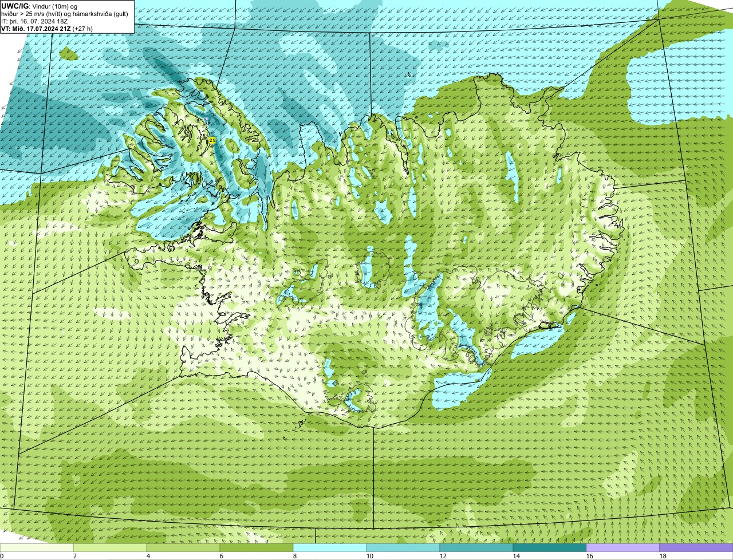The height and width of the screenshot is (560, 733).
Task: Click the legend tick label '10'
Action: coord(370,556)
